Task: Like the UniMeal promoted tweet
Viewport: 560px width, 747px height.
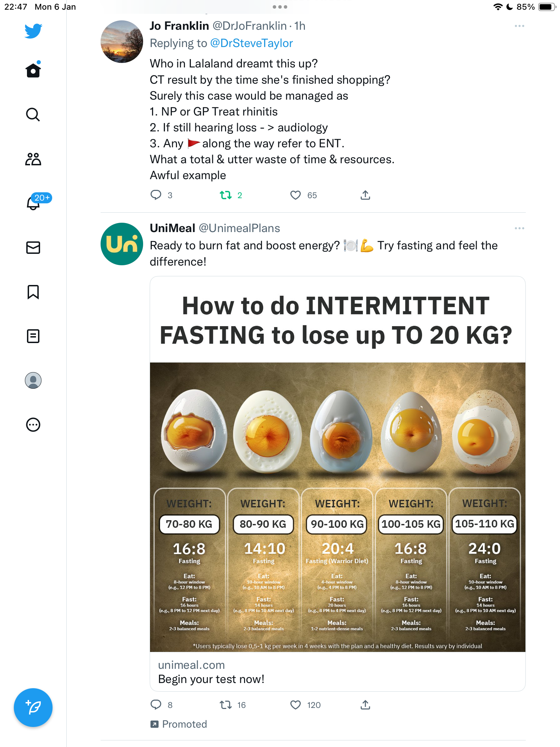Action: pos(295,705)
